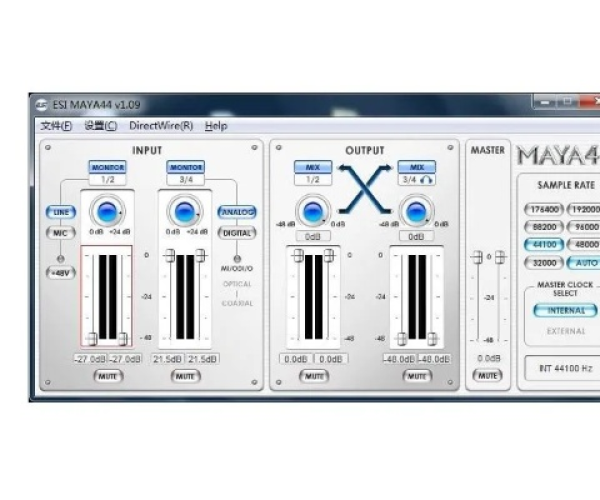The width and height of the screenshot is (600, 500).
Task: Mute the master output
Action: [x=487, y=375]
